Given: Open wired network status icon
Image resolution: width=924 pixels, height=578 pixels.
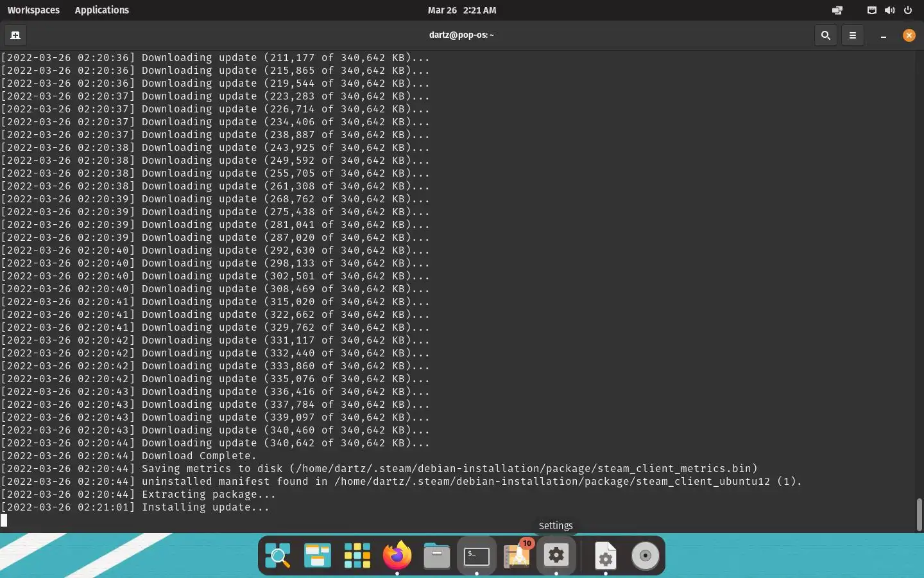Looking at the screenshot, I should pyautogui.click(x=872, y=10).
